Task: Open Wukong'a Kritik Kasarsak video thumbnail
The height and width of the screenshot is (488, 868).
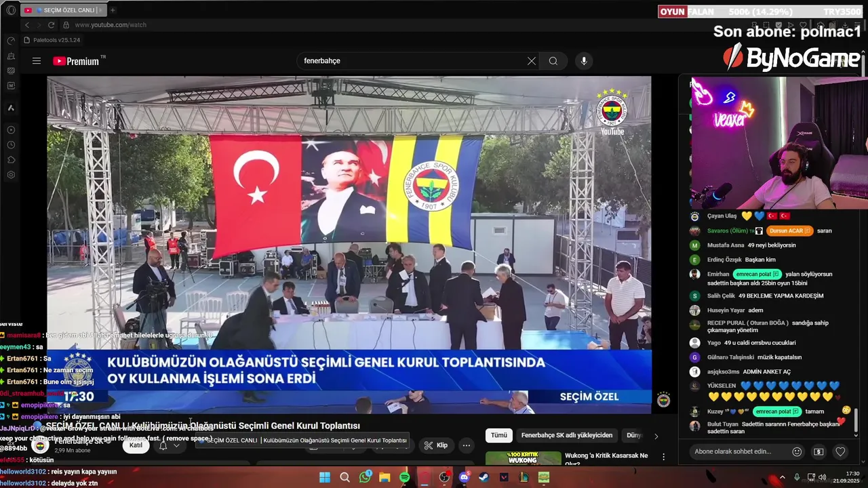Action: click(523, 458)
